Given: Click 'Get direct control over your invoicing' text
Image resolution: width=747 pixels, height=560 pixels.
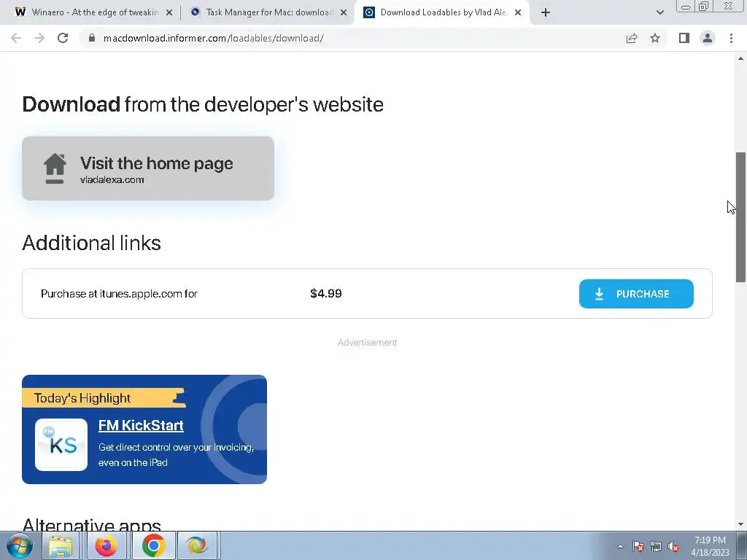Looking at the screenshot, I should tap(176, 447).
